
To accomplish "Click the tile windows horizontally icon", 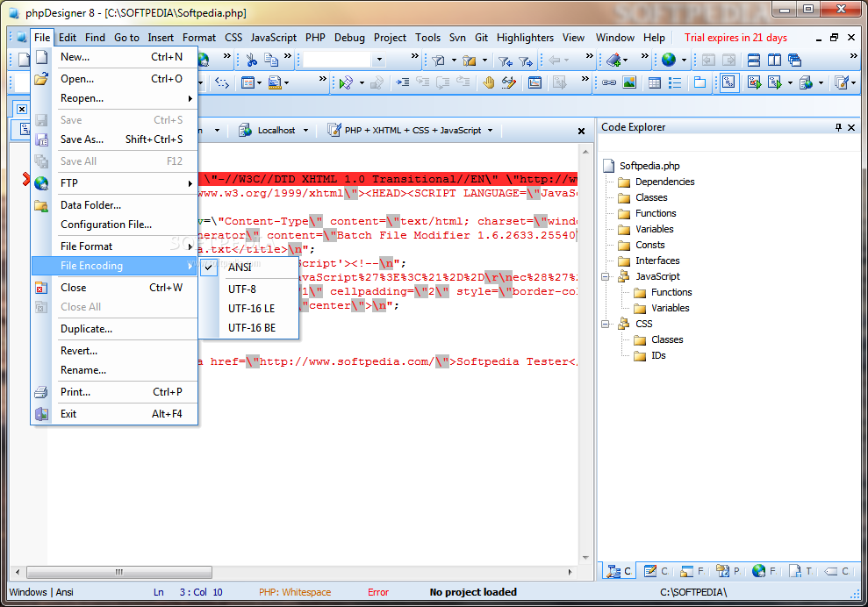I will (753, 60).
